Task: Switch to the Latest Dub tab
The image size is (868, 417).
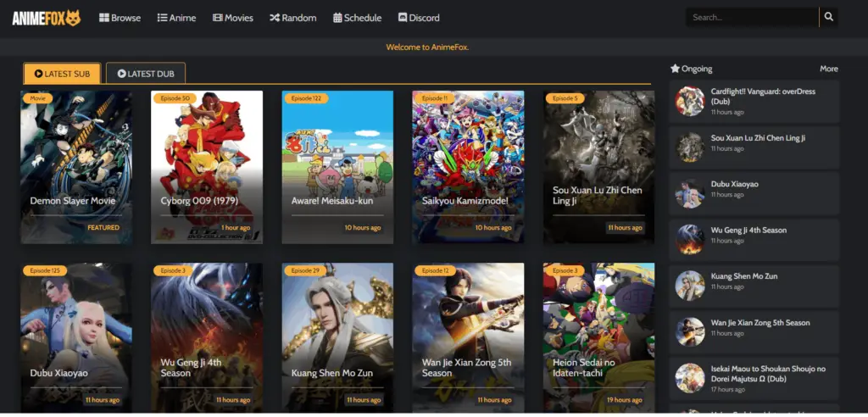Action: point(146,74)
